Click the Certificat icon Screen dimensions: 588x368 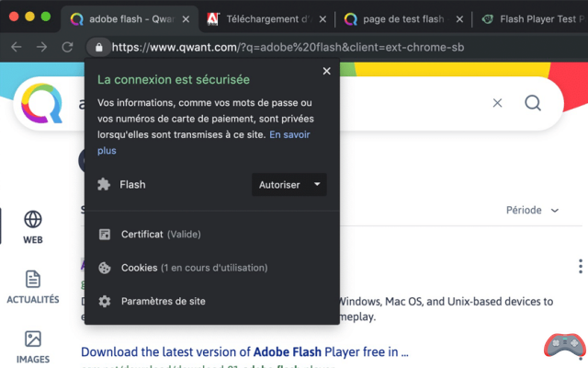tap(105, 235)
